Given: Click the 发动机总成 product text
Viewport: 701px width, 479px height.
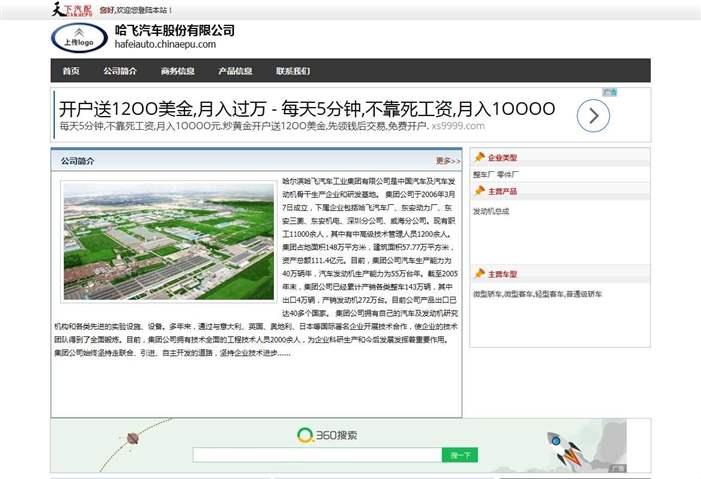Looking at the screenshot, I should (491, 211).
